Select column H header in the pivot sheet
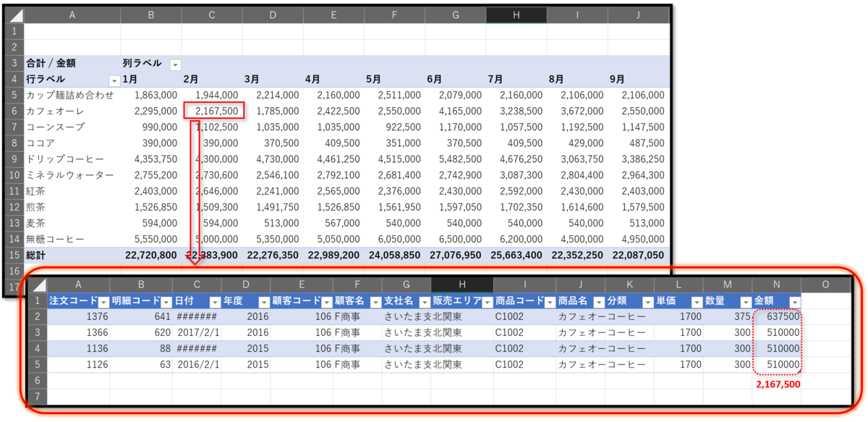The width and height of the screenshot is (868, 422). point(516,15)
